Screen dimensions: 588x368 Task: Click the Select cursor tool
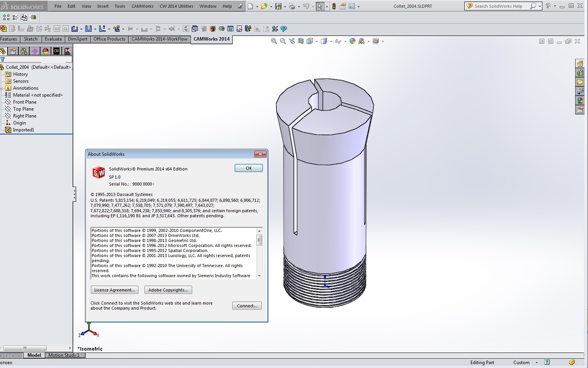(x=320, y=6)
